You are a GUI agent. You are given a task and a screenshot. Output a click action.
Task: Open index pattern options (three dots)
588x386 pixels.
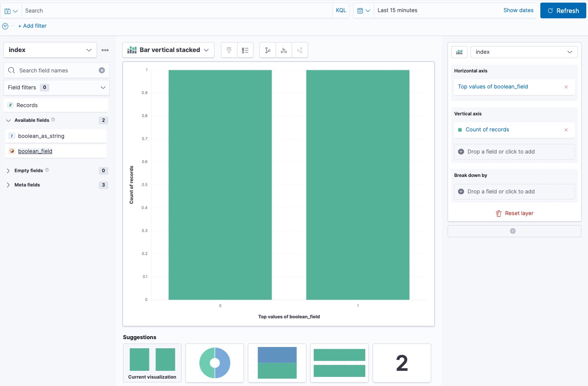coord(105,50)
